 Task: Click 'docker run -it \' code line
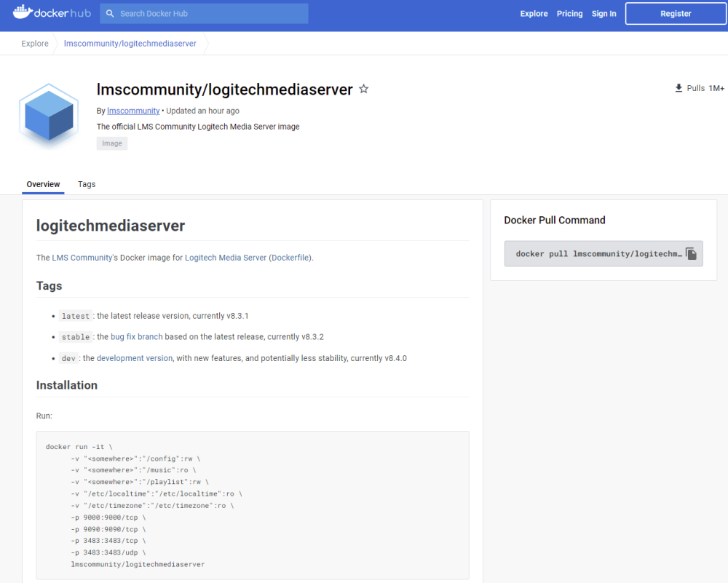(79, 447)
